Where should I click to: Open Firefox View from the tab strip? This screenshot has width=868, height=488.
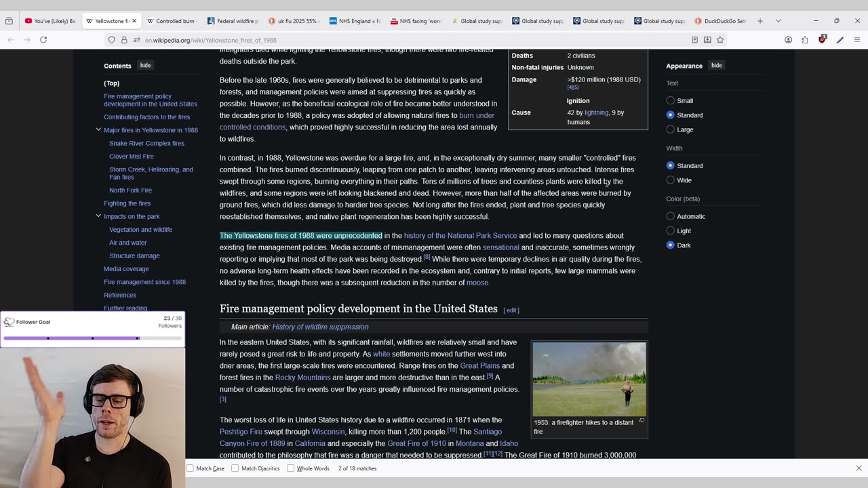click(9, 21)
